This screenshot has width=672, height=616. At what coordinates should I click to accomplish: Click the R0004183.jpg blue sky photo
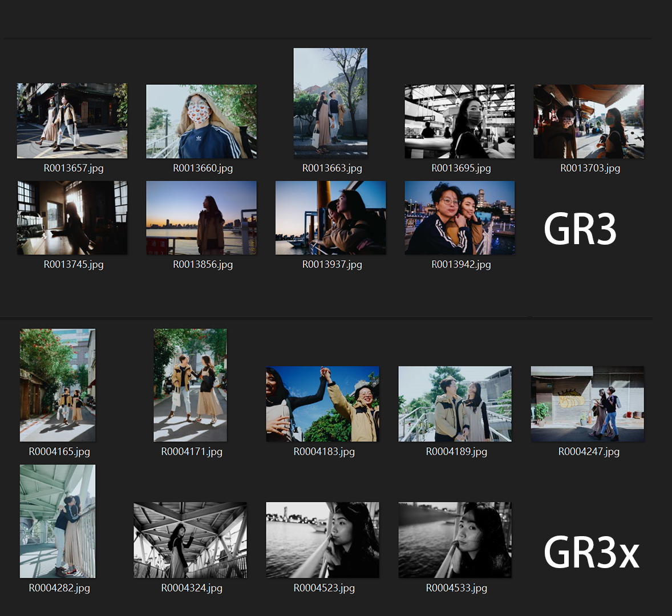(x=322, y=404)
